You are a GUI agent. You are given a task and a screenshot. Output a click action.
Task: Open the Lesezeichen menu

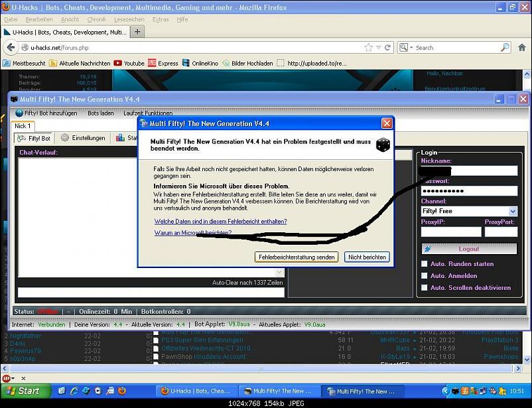click(x=129, y=19)
